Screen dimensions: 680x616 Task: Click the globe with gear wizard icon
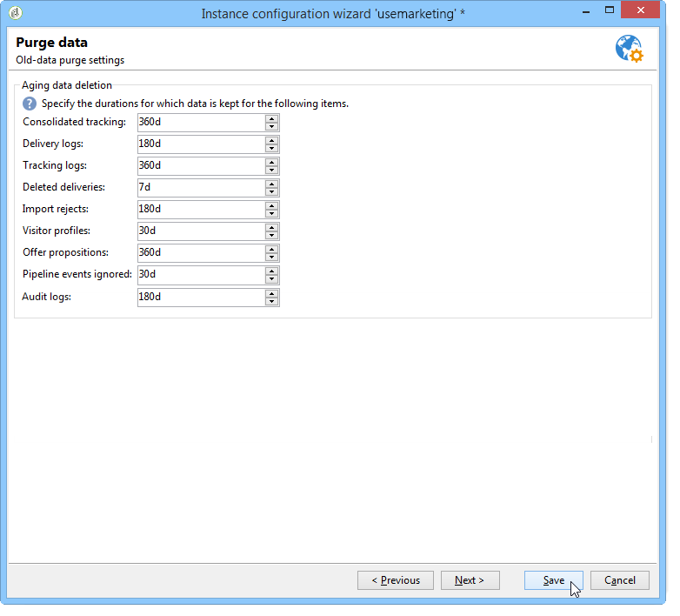click(x=630, y=49)
